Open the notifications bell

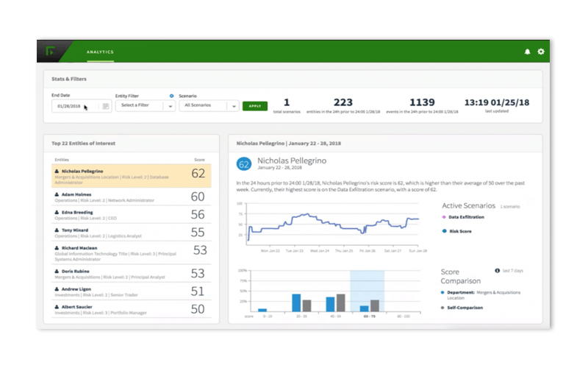coord(527,52)
